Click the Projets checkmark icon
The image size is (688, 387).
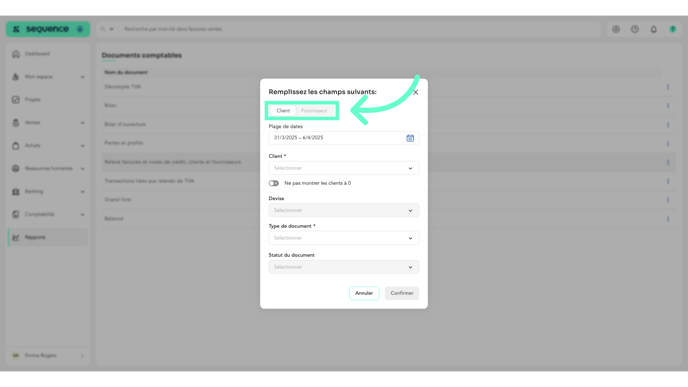tap(16, 100)
